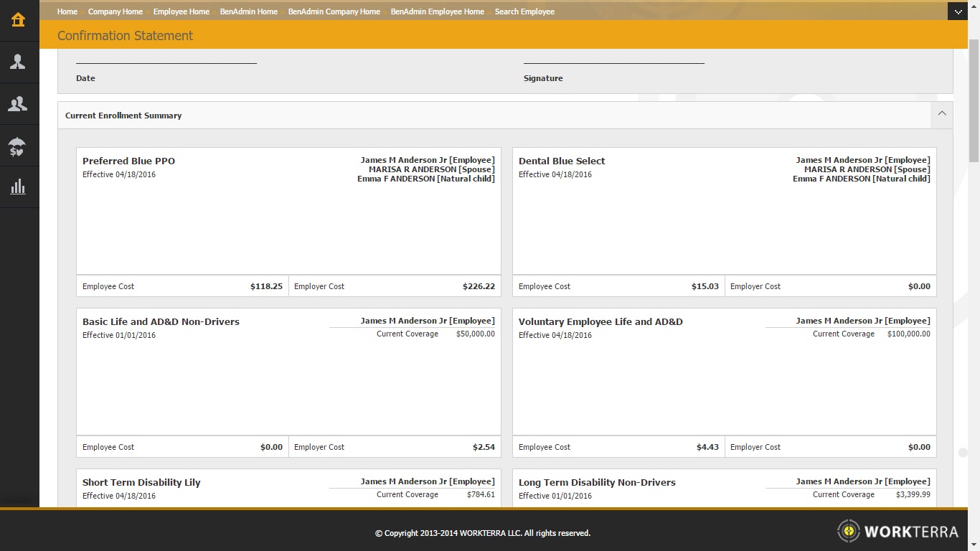Expand the top-right chevron dropdown
980x551 pixels.
coord(958,11)
